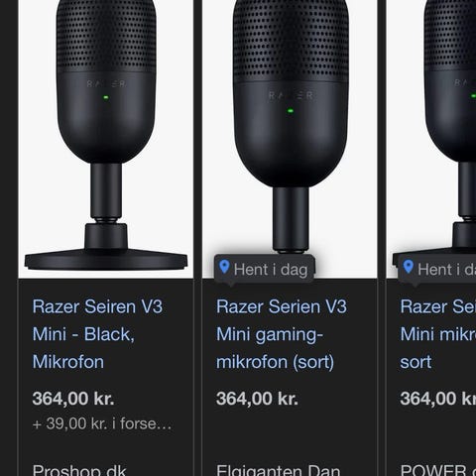Open the Elgiganten Razer microphone product image
Viewport: 476px width, 476px height.
[x=290, y=139]
